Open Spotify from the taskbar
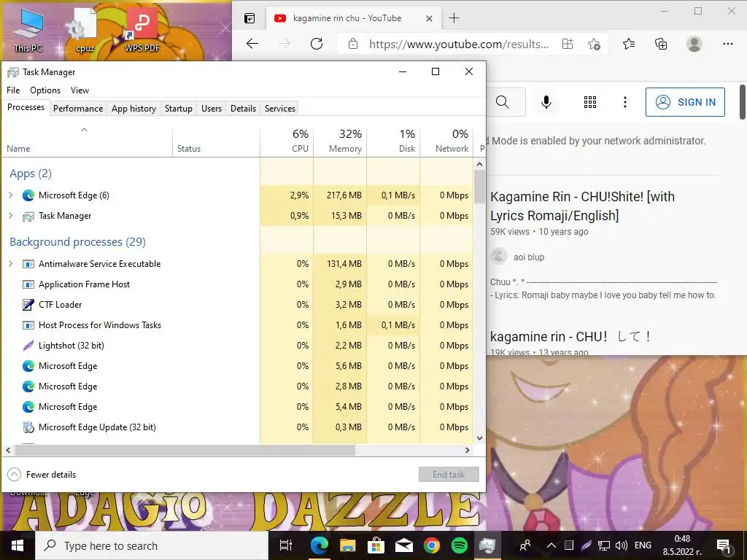 (x=460, y=545)
